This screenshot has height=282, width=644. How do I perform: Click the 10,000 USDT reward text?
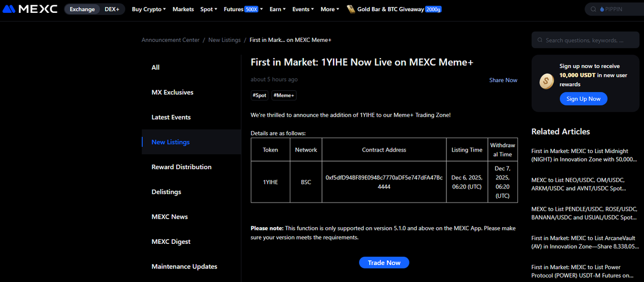point(577,75)
